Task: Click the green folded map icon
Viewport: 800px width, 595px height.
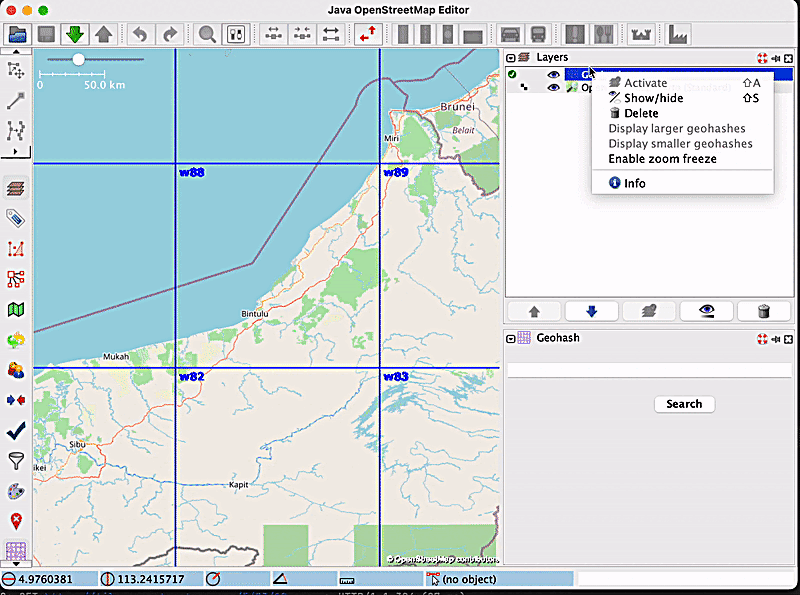Action: pos(16,310)
